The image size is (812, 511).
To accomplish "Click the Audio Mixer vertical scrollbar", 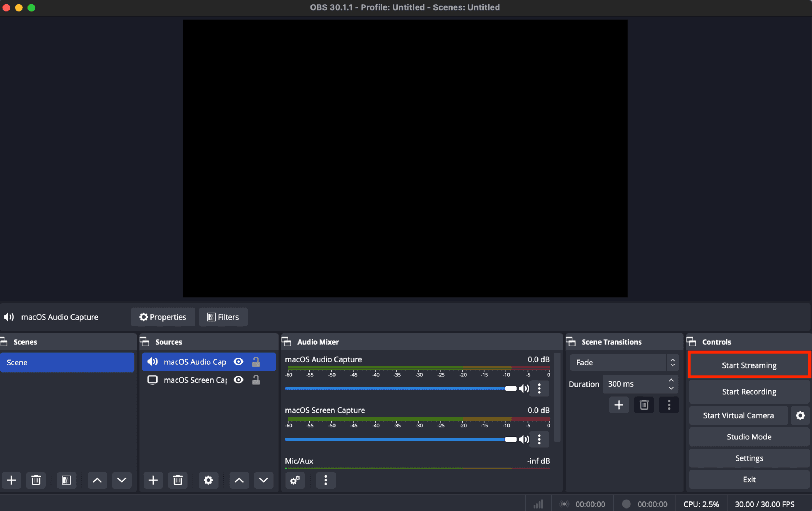I will [557, 397].
